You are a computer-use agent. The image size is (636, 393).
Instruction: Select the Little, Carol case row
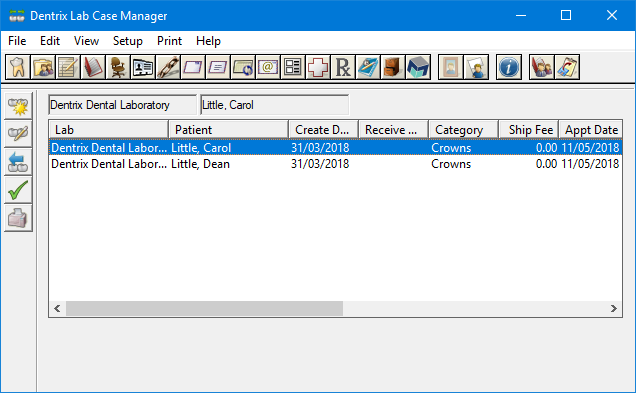coord(335,148)
